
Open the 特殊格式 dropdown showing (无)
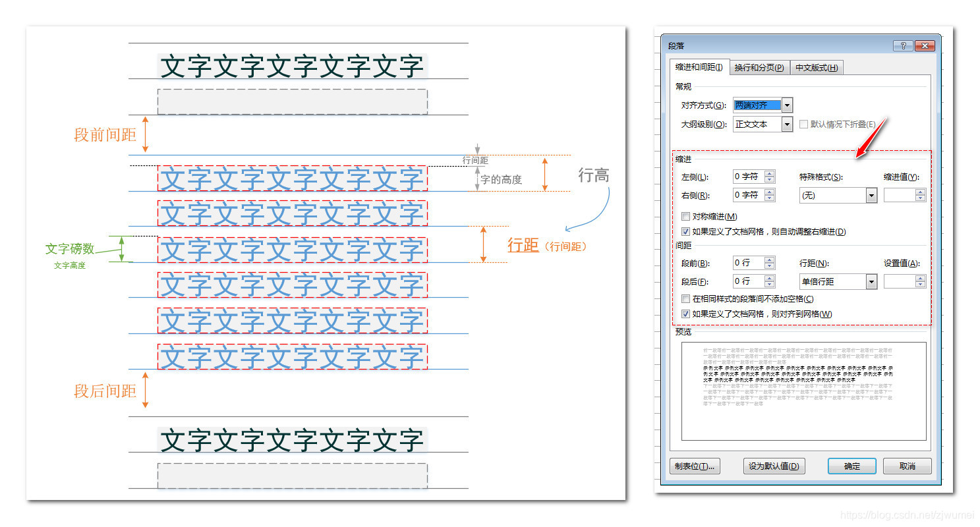[838, 196]
